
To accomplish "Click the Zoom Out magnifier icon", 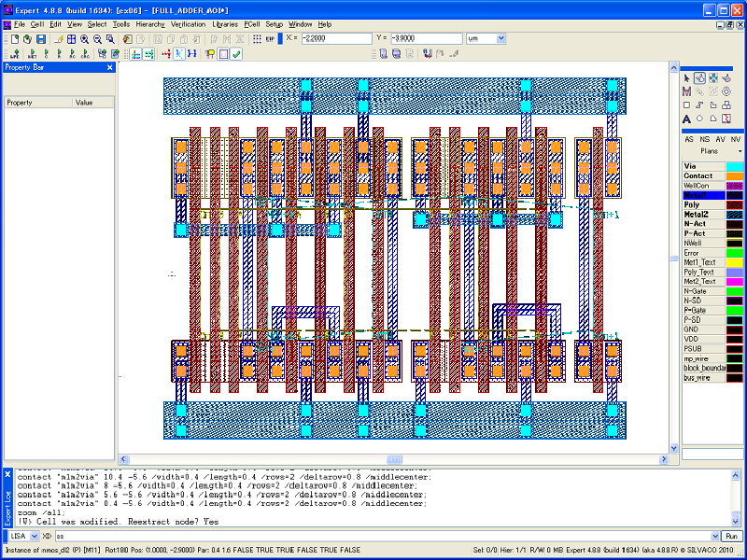I will point(97,39).
